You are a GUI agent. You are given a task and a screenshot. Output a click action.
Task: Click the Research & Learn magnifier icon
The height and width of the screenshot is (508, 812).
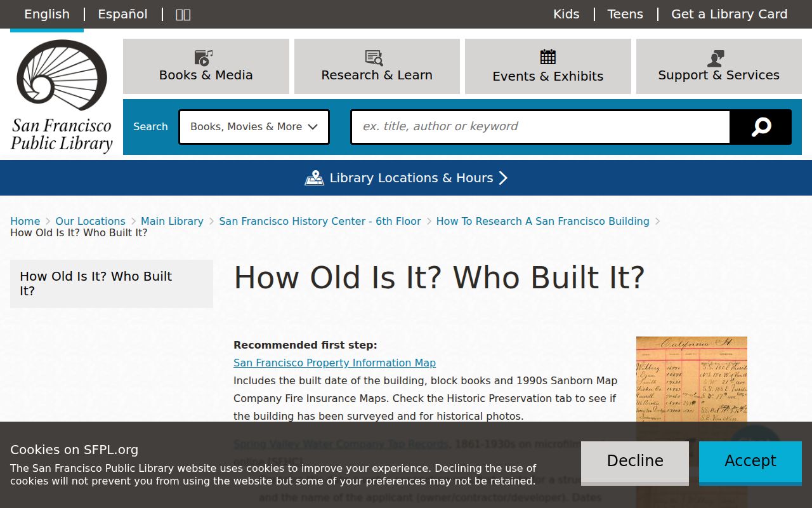(374, 58)
